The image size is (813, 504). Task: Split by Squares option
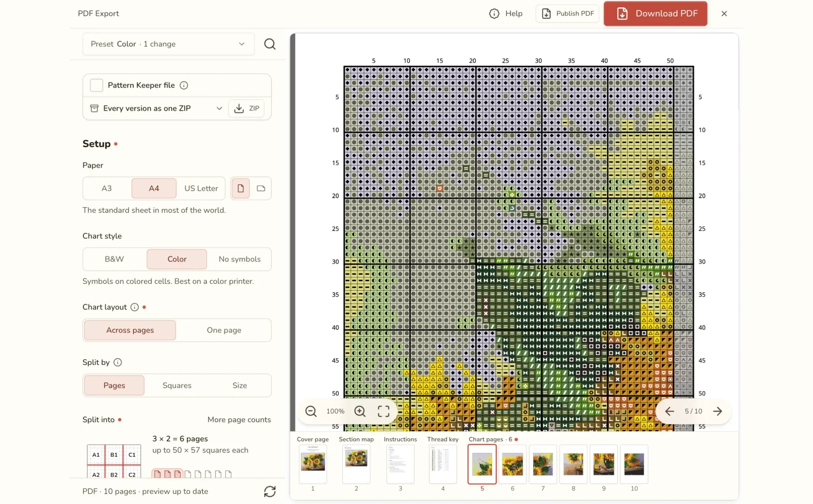point(177,385)
